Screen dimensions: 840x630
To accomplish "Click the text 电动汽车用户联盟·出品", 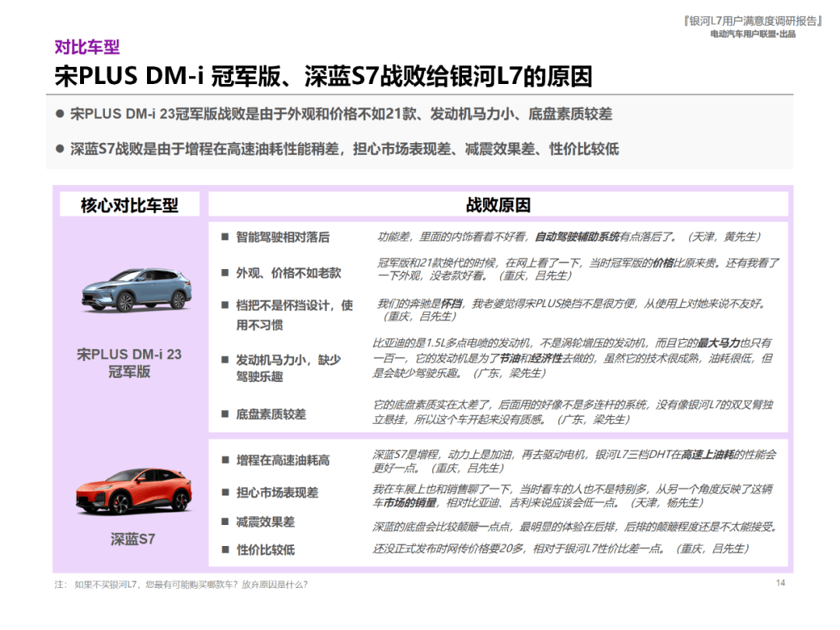I will coord(753,34).
